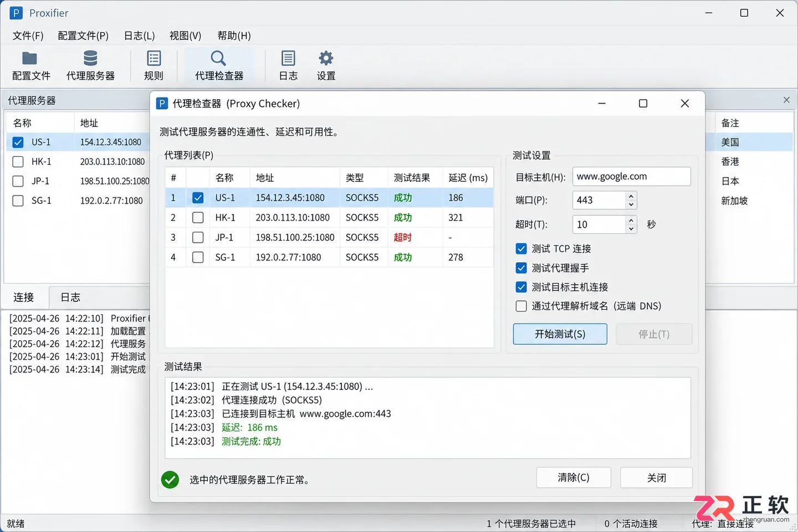Click address 192.0.2.77:1080 in main window
This screenshot has height=532, width=798.
pyautogui.click(x=111, y=201)
